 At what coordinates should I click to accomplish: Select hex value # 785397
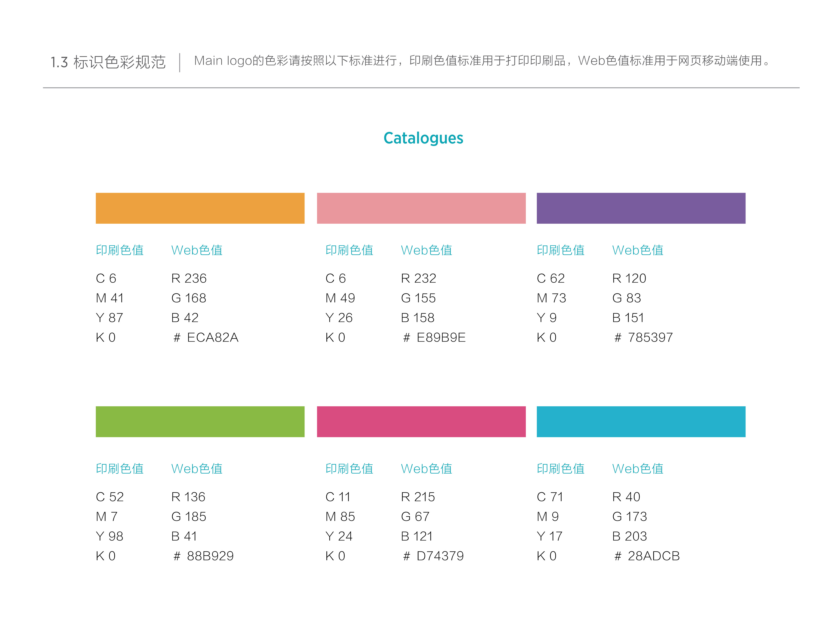point(643,337)
